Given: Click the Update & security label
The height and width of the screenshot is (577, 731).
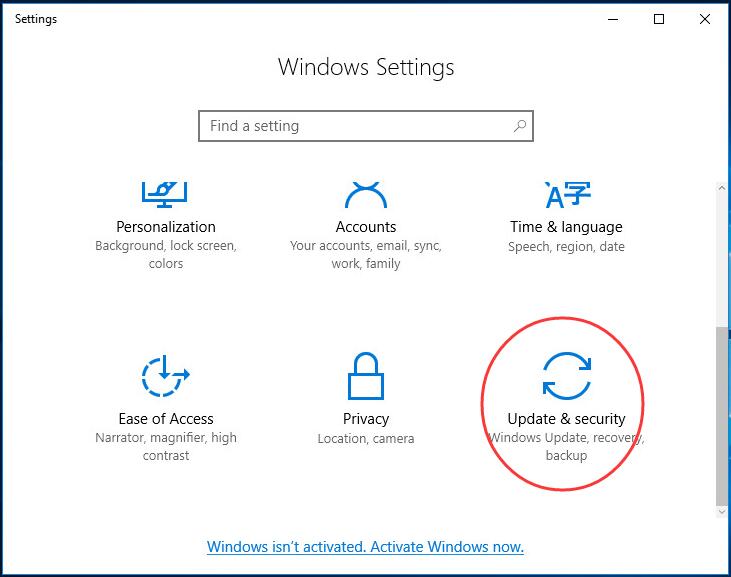Looking at the screenshot, I should click(566, 419).
